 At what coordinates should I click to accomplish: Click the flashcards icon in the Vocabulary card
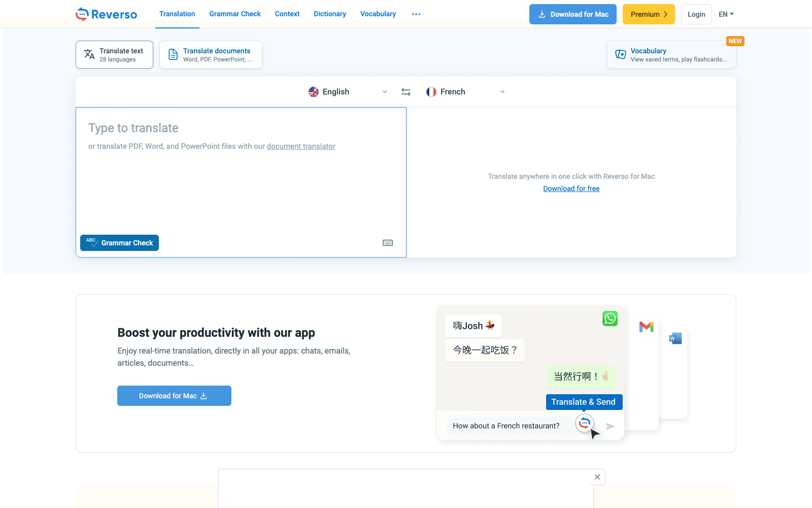tap(620, 54)
